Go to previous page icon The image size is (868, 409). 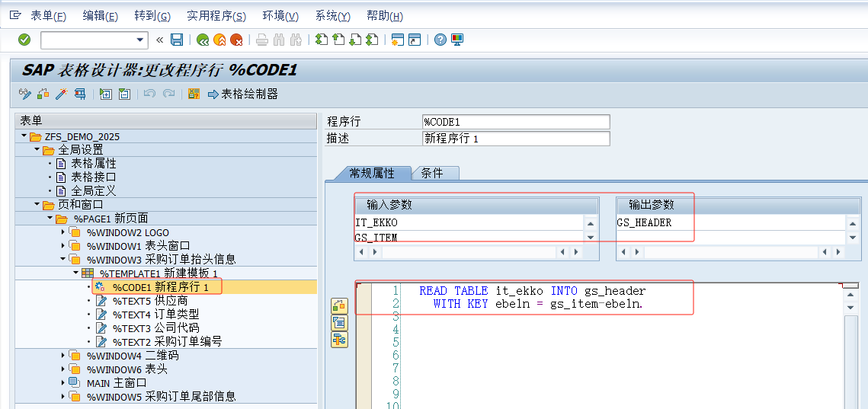coord(338,40)
